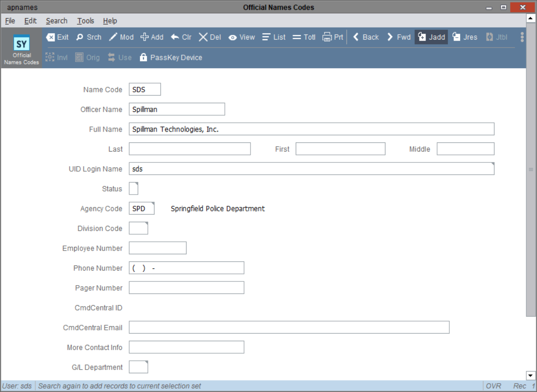The width and height of the screenshot is (537, 392).
Task: Click the Full Name field
Action: [312, 129]
